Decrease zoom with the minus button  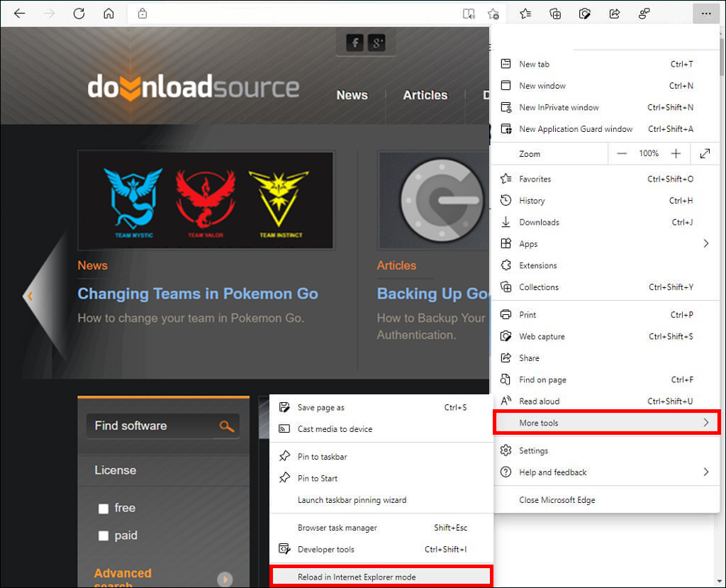[x=622, y=154]
